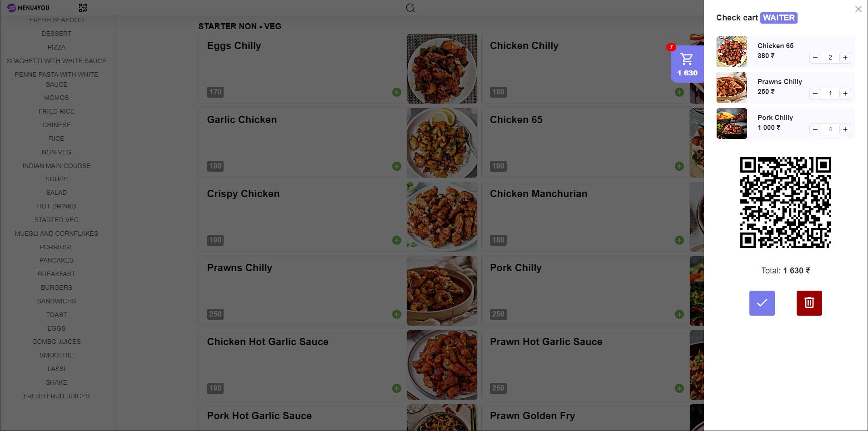
Task: Confirm the order with the checkmark button
Action: coord(762,303)
